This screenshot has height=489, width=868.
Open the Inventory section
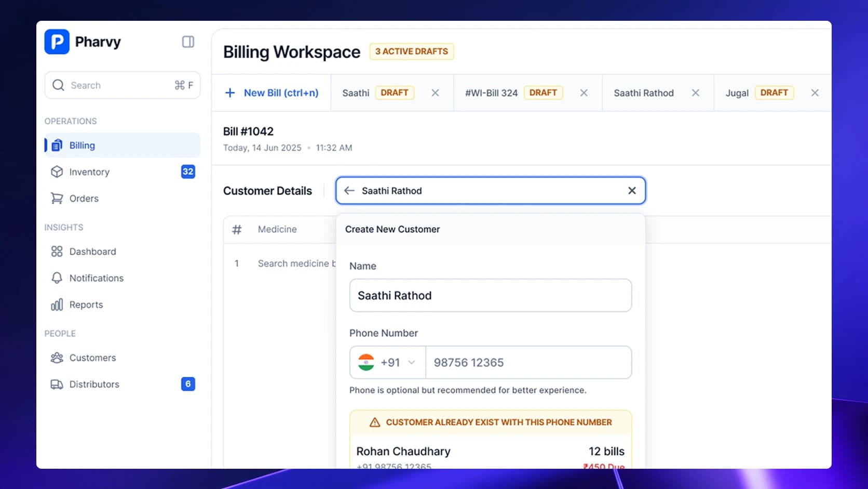(x=123, y=172)
